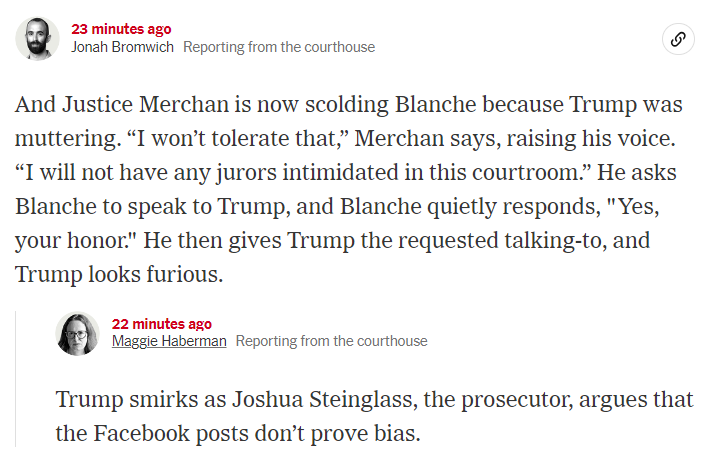The width and height of the screenshot is (727, 460).
Task: Click the quote "Yes, your honor."
Action: (337, 223)
